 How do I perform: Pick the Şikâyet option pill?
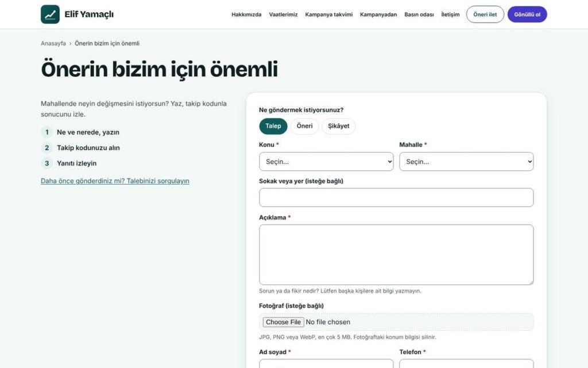click(339, 126)
